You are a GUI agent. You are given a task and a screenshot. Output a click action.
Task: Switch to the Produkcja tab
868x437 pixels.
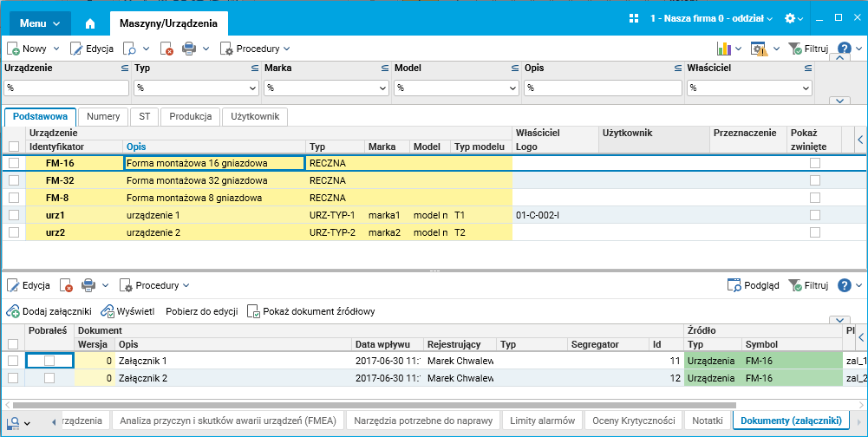(x=191, y=116)
